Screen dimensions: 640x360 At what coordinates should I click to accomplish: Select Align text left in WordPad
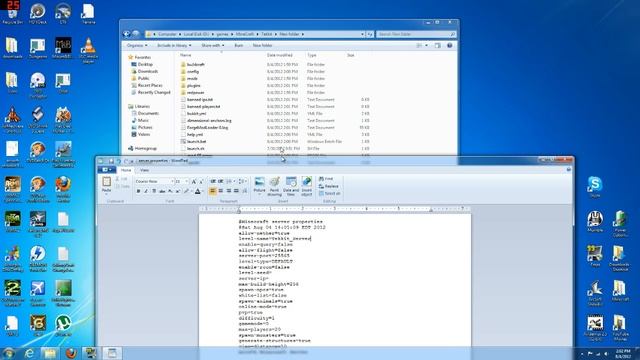click(213, 191)
